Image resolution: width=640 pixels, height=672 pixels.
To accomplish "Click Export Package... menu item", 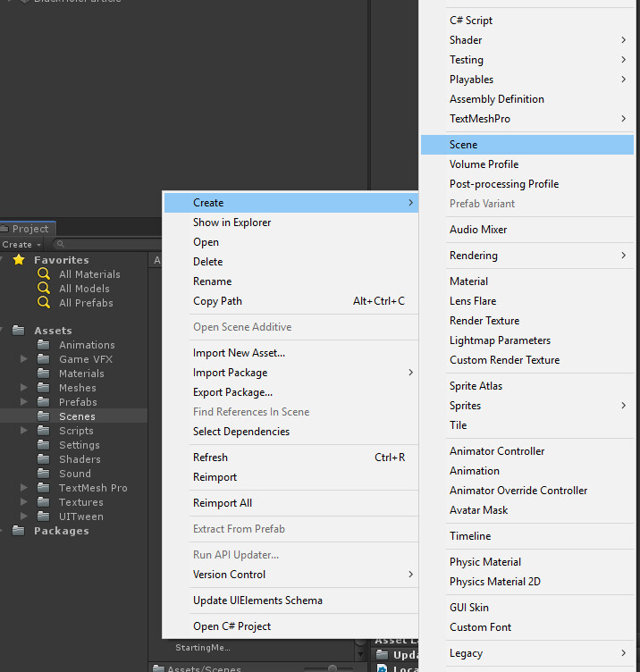I will [x=291, y=392].
